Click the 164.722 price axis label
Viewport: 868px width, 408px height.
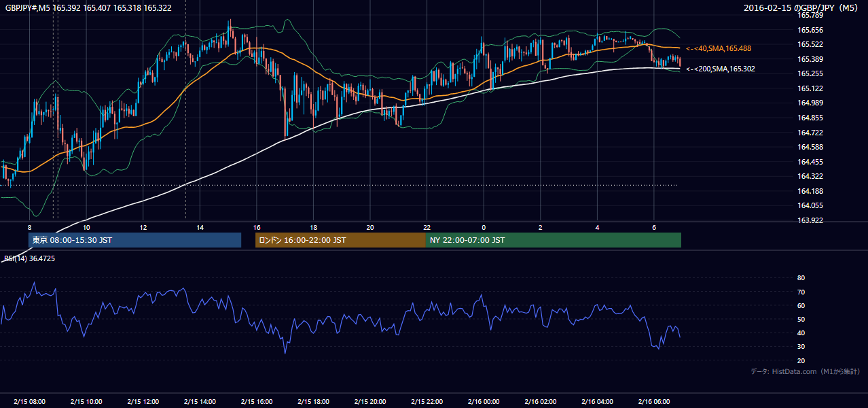(x=810, y=133)
